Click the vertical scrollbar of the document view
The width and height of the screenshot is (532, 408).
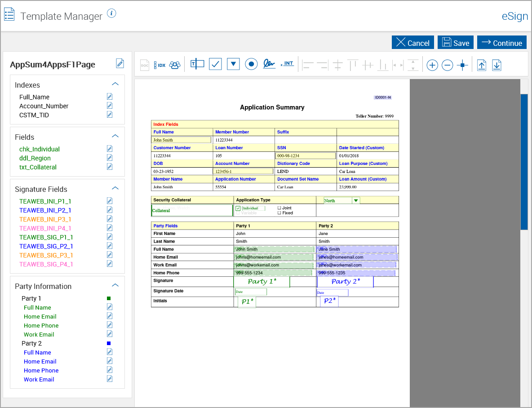click(524, 162)
